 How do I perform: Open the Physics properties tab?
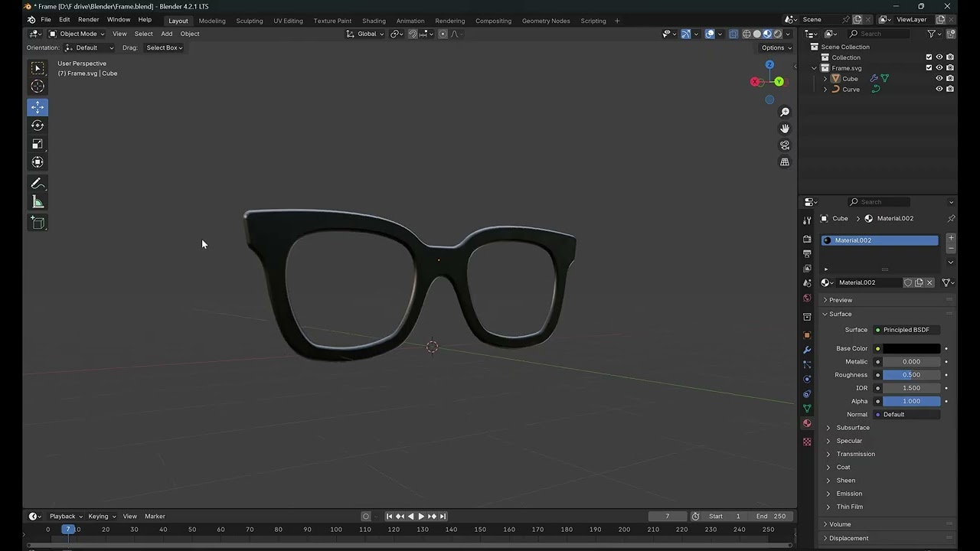tap(807, 379)
